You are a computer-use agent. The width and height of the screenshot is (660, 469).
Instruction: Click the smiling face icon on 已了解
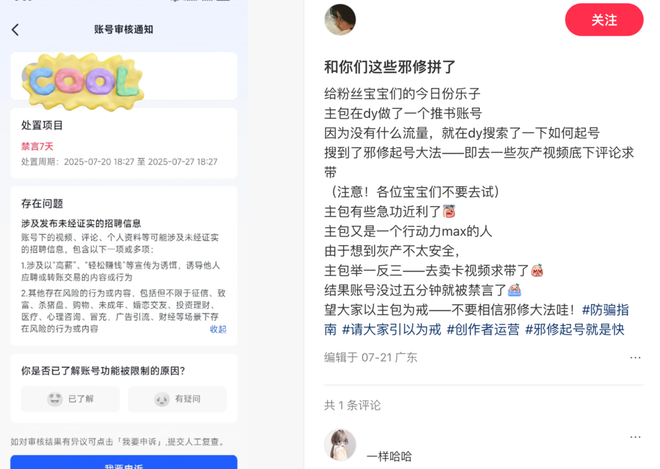click(x=55, y=399)
